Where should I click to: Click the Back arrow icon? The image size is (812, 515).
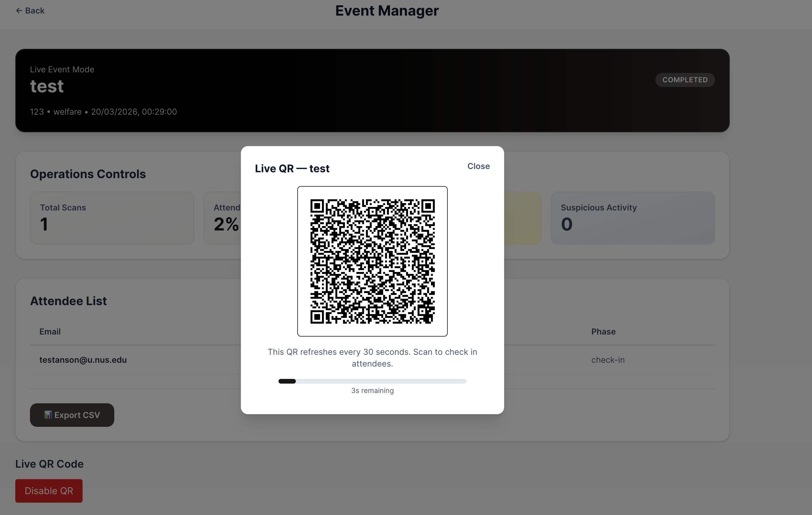tap(19, 11)
